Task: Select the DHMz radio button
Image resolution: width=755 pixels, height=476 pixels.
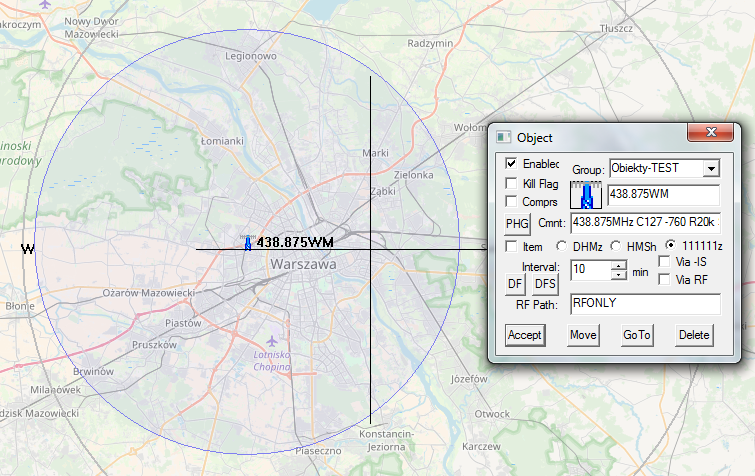Action: (x=562, y=247)
